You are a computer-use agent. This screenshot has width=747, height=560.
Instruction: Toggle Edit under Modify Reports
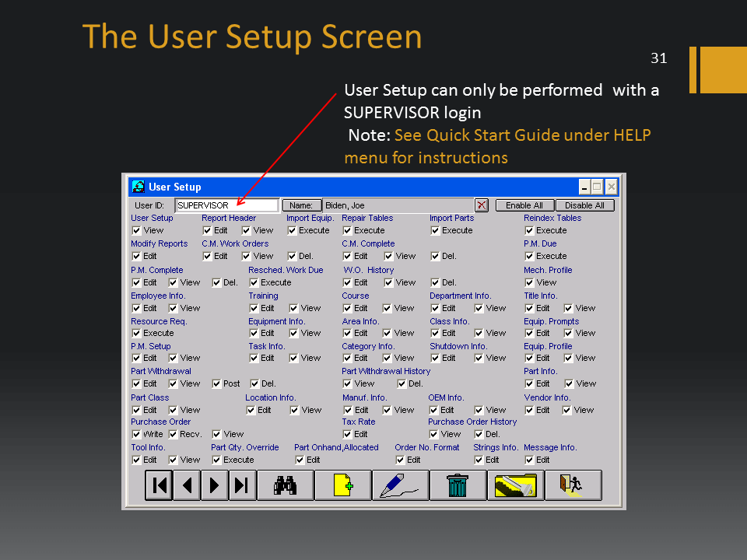[137, 256]
